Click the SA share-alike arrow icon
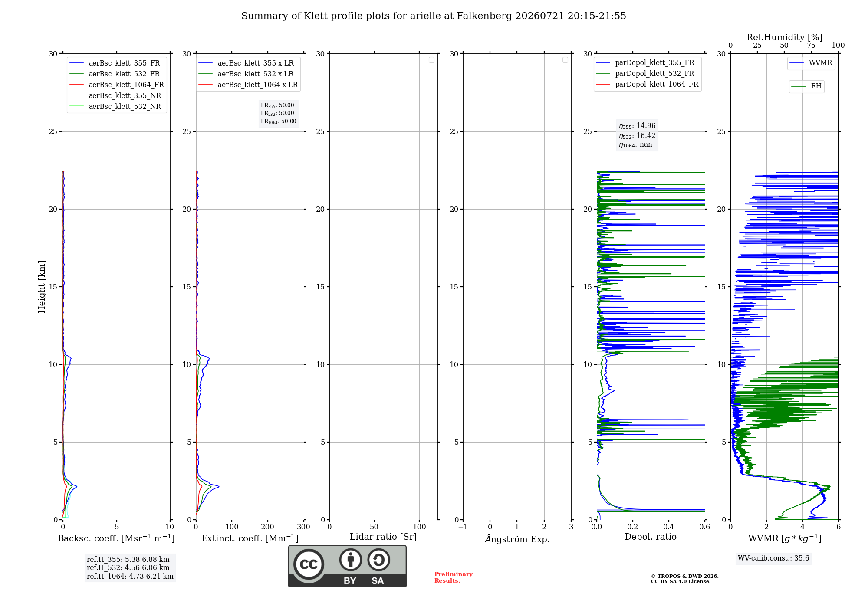Viewport: 868px width, 590px height. pos(378,560)
